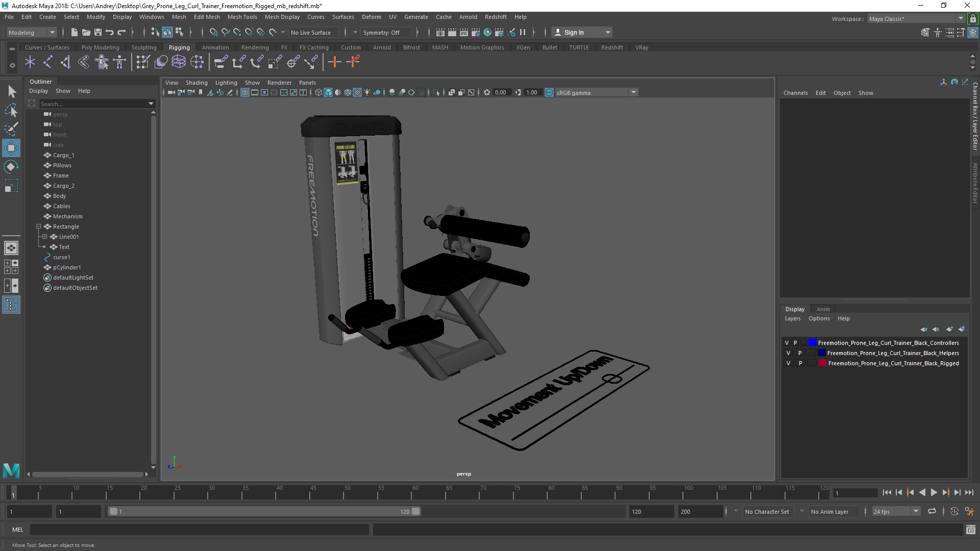Screen dimensions: 980x551
Task: Open the viewport Shading menu
Action: 197,83
